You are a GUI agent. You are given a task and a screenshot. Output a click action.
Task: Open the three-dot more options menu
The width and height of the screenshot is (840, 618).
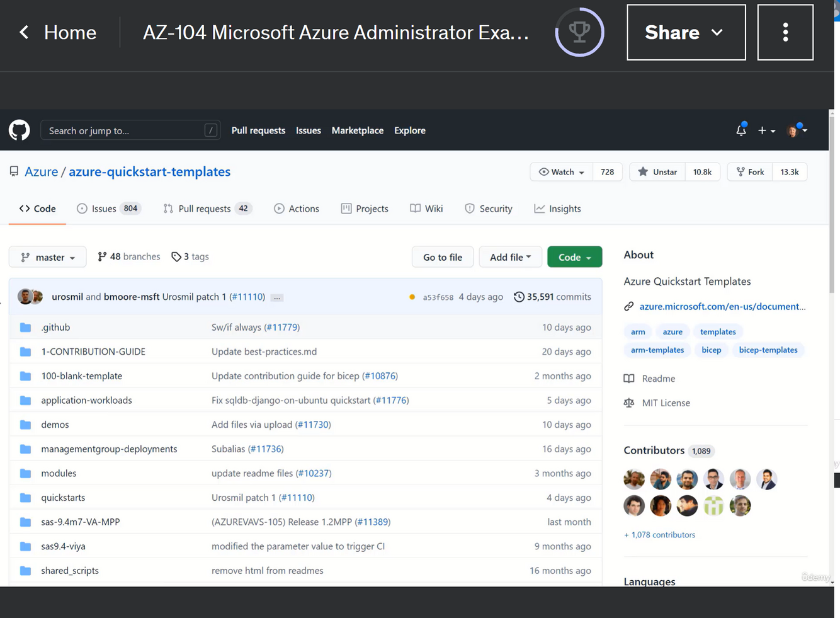[x=785, y=32]
